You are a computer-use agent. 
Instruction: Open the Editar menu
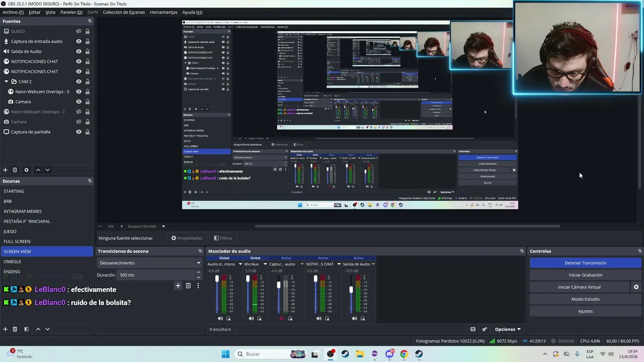click(x=35, y=12)
